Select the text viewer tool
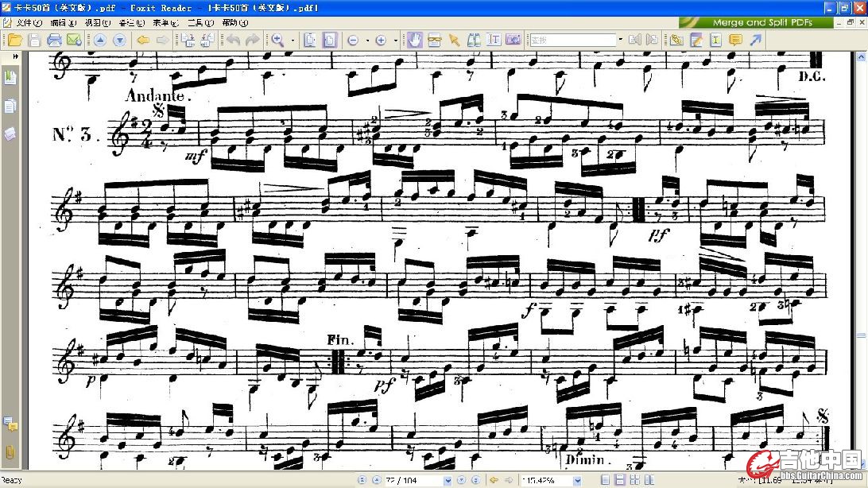 494,40
